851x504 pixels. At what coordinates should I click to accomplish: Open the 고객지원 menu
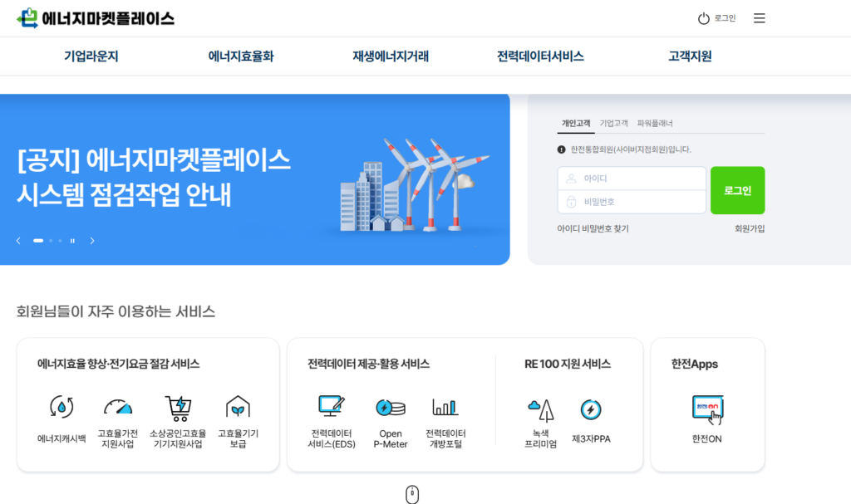click(690, 56)
